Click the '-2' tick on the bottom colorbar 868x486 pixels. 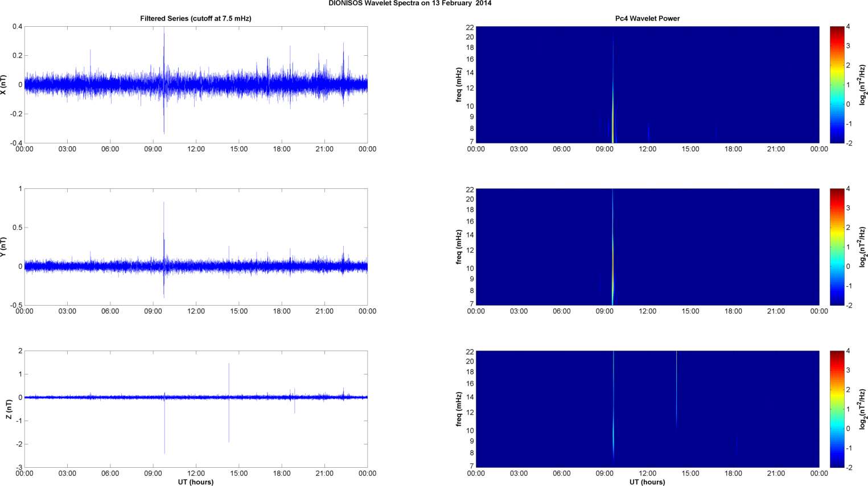849,467
